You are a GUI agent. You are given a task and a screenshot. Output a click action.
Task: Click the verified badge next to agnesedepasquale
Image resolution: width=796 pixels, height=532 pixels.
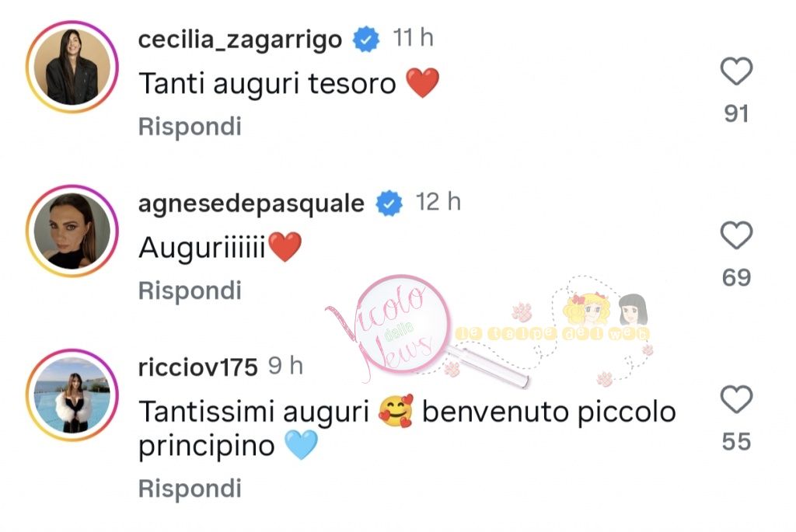click(x=389, y=203)
